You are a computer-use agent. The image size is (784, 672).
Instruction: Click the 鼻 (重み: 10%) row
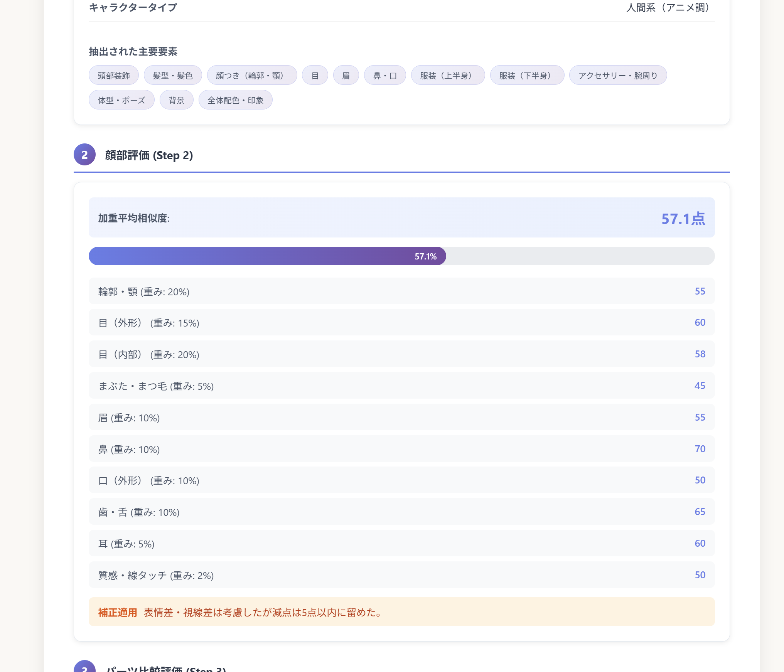pyautogui.click(x=401, y=449)
